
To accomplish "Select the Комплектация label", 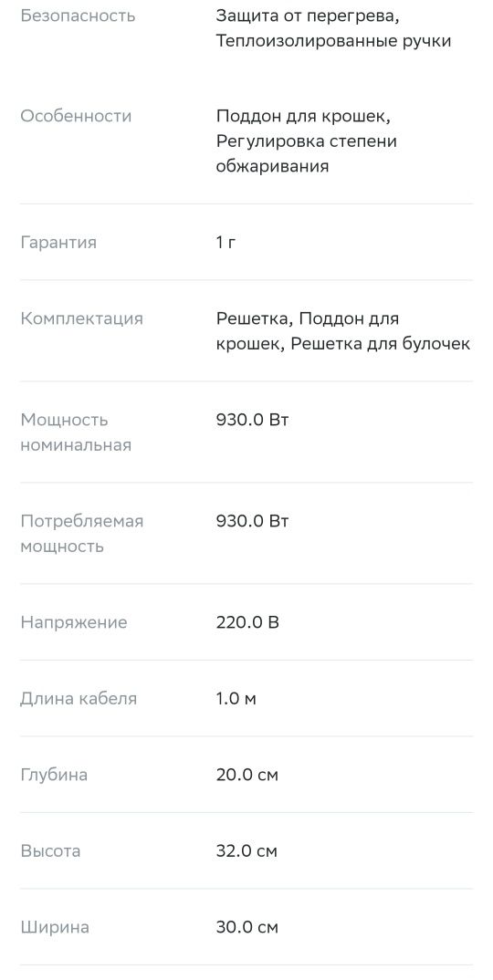I will point(82,318).
